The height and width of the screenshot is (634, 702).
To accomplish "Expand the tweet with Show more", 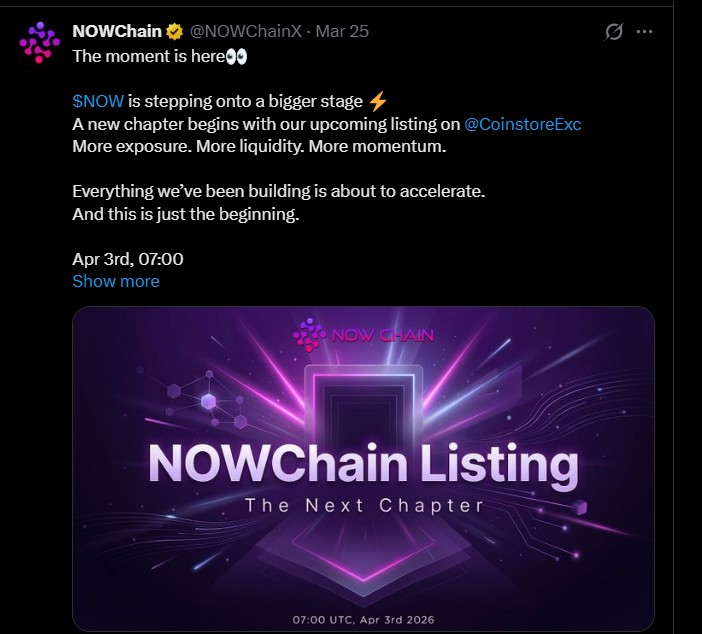I will [x=116, y=281].
